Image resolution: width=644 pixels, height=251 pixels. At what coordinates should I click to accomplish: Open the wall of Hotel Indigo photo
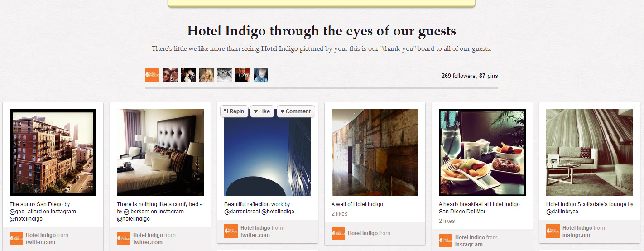click(375, 153)
